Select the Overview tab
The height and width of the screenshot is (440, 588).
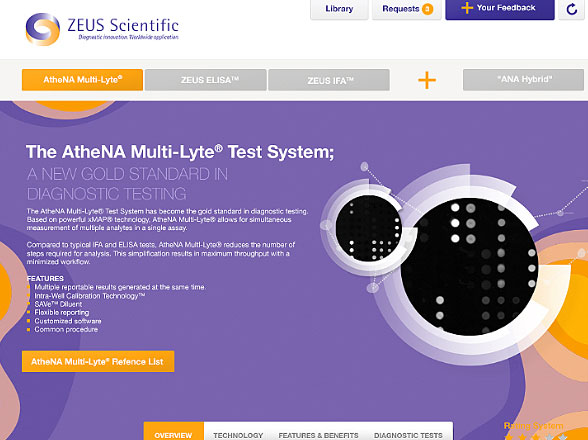pyautogui.click(x=174, y=432)
